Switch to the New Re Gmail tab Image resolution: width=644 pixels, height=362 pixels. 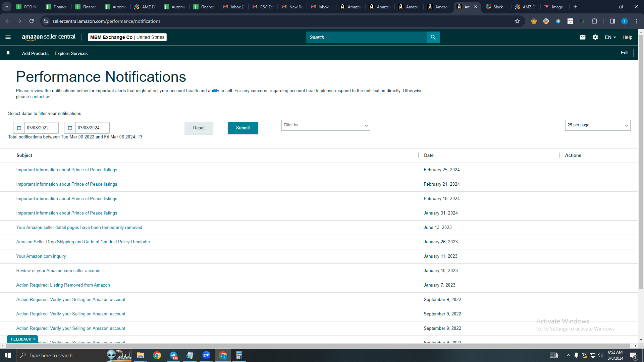(292, 7)
